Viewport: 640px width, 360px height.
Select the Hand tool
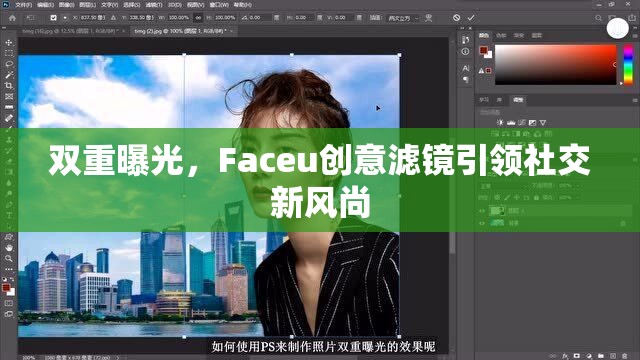(9, 248)
